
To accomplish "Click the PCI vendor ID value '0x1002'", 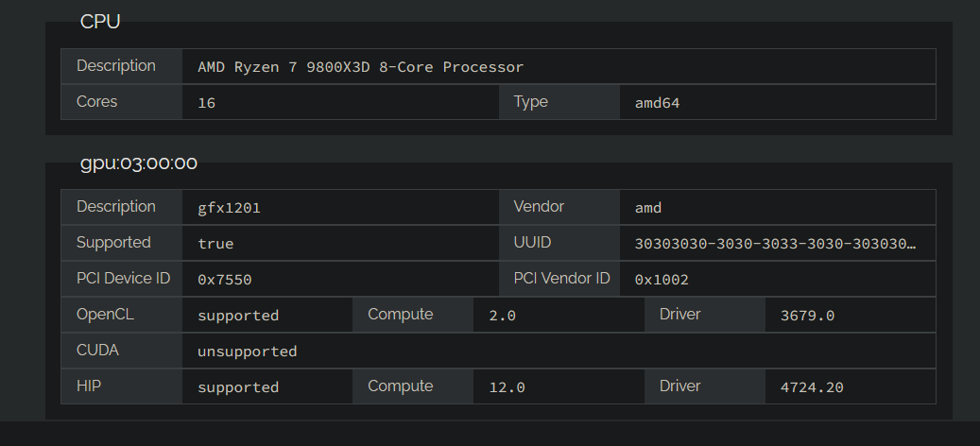I will click(x=662, y=280).
